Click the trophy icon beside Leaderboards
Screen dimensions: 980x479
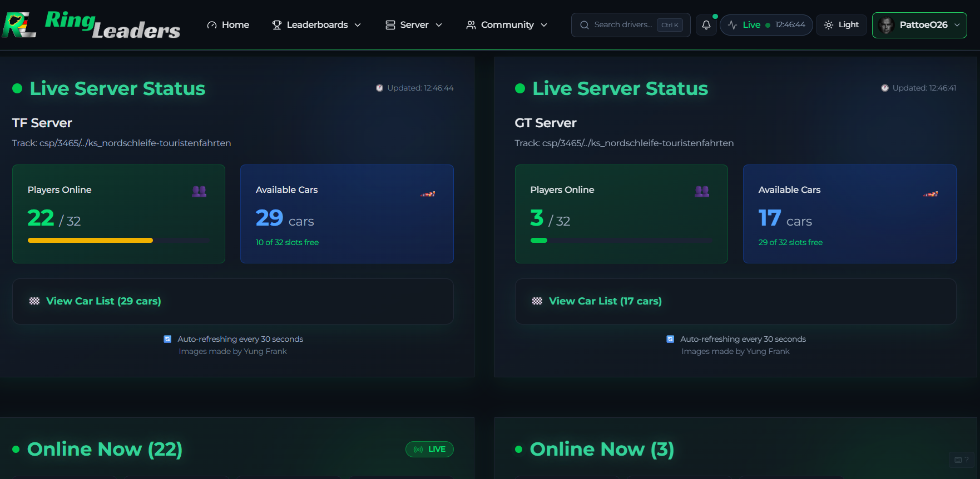coord(276,25)
